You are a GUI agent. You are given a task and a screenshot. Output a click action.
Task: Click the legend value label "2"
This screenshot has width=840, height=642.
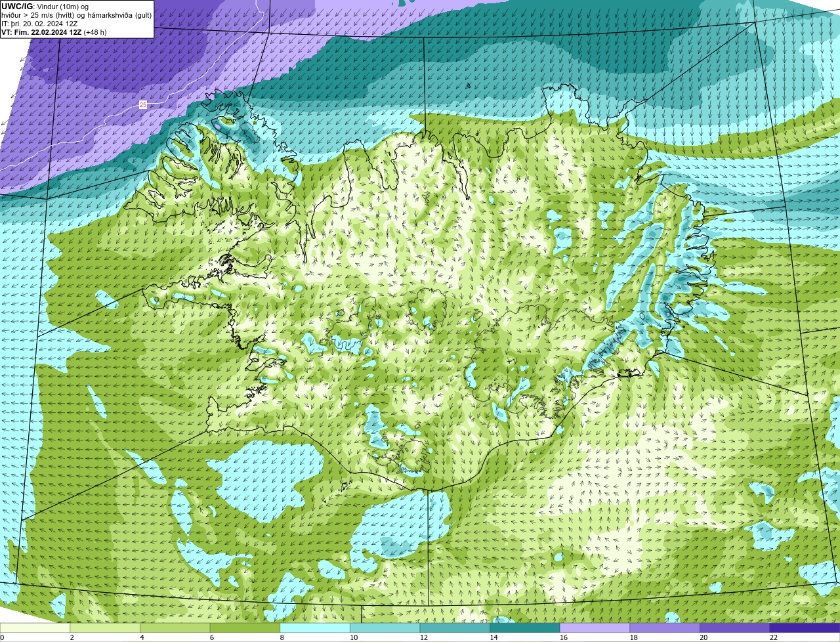72,637
